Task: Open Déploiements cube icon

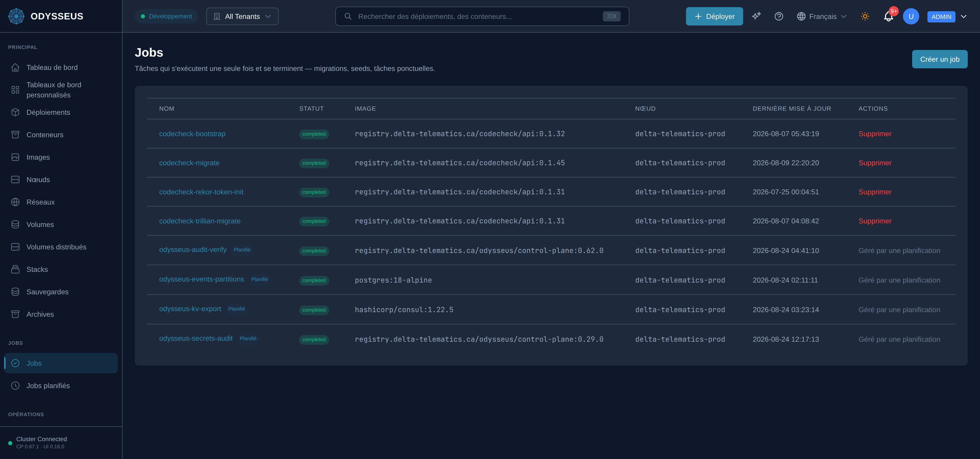Action: click(x=15, y=112)
